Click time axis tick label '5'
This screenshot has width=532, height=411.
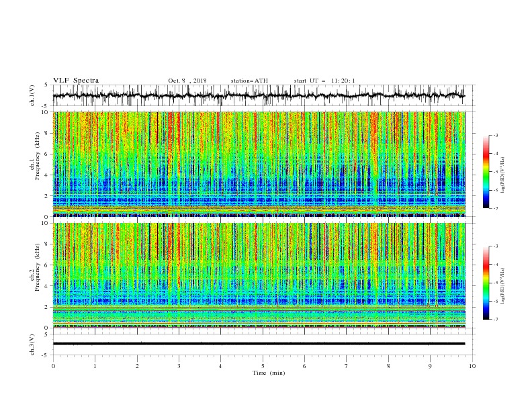(263, 366)
